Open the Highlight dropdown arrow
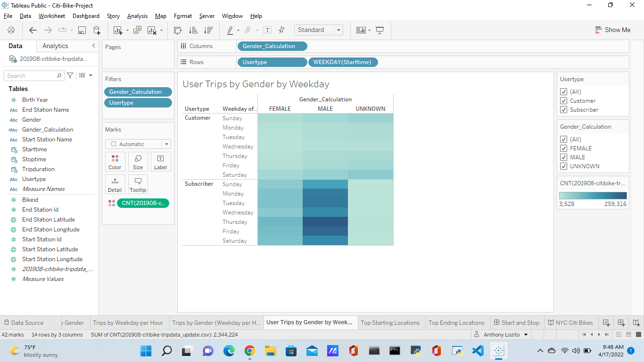 [239, 31]
